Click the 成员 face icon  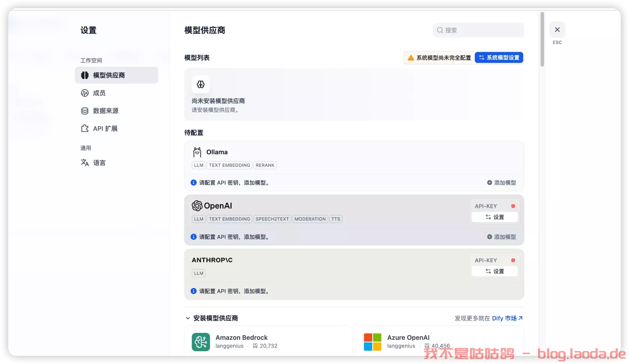click(x=85, y=93)
